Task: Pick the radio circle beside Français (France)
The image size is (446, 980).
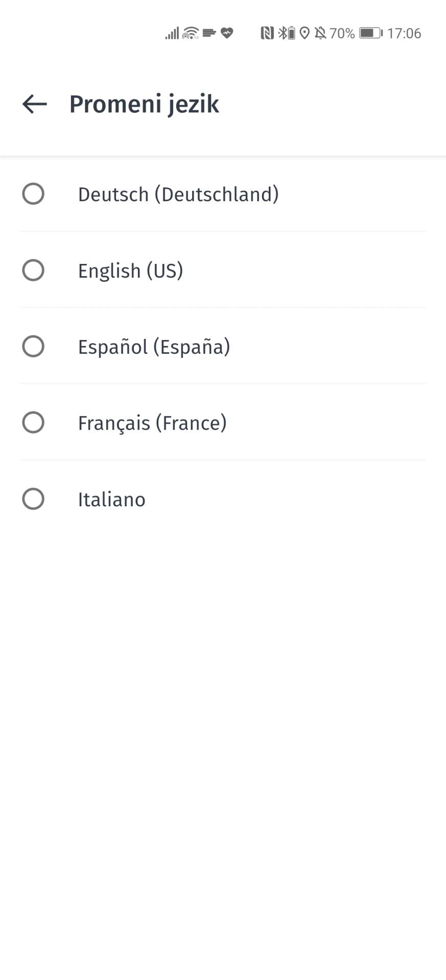Action: [x=33, y=423]
